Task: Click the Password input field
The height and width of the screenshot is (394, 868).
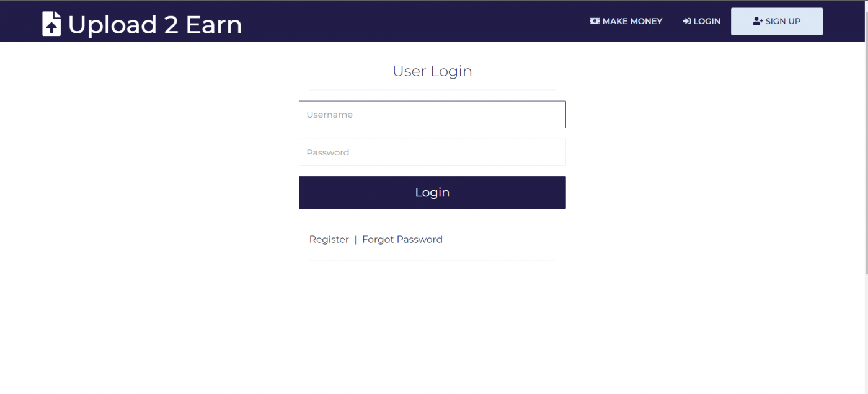Action: click(x=432, y=152)
